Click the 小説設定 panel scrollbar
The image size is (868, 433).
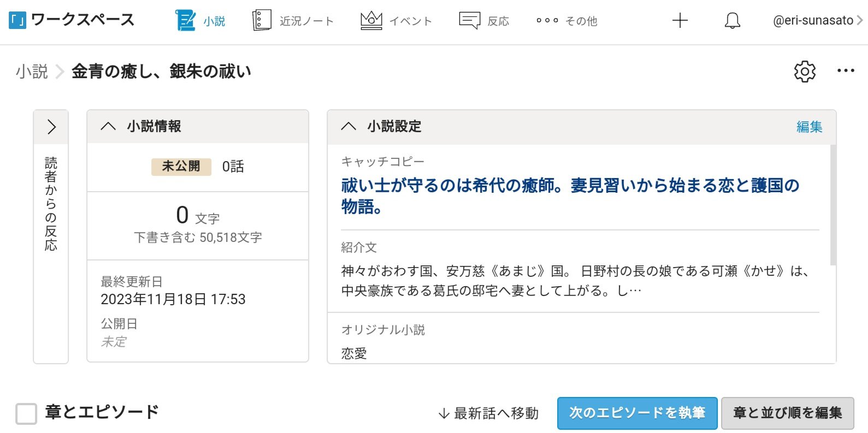tap(832, 205)
